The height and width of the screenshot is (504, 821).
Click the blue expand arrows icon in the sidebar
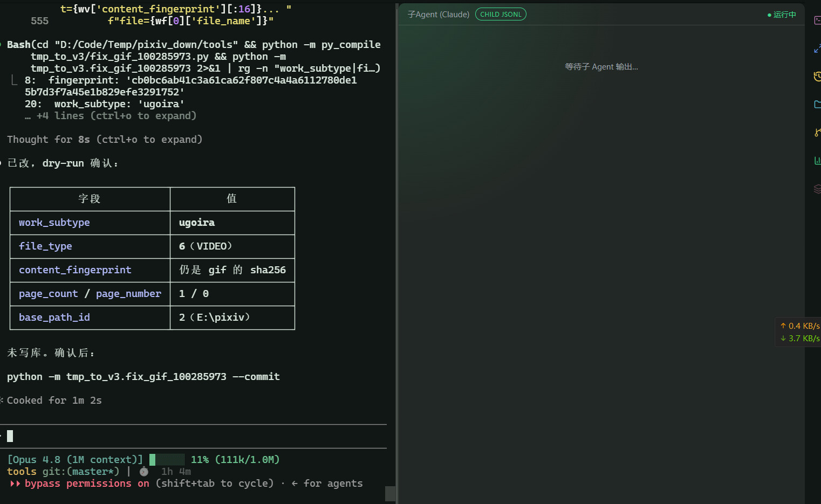(x=817, y=49)
